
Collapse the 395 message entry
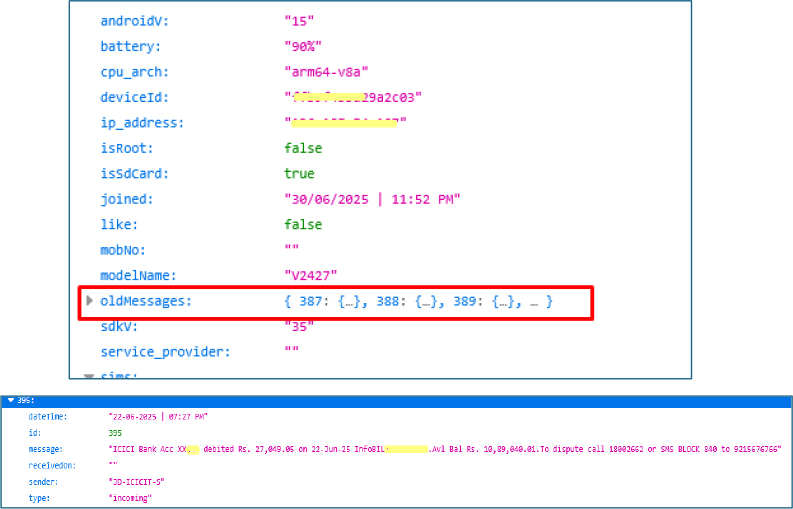10,401
